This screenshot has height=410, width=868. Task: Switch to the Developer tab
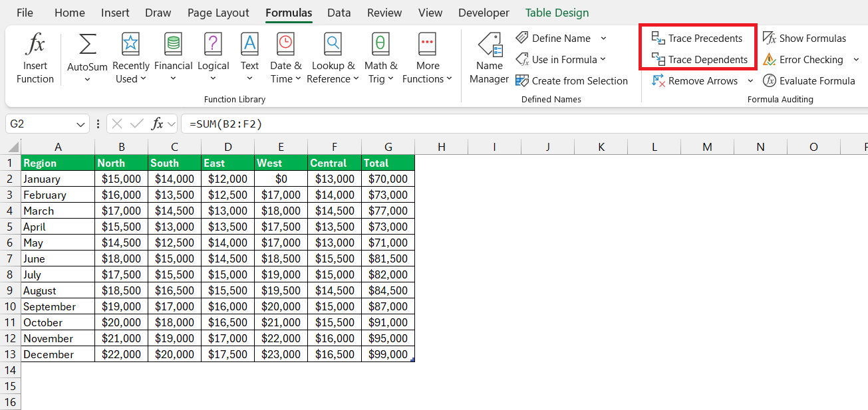click(484, 13)
